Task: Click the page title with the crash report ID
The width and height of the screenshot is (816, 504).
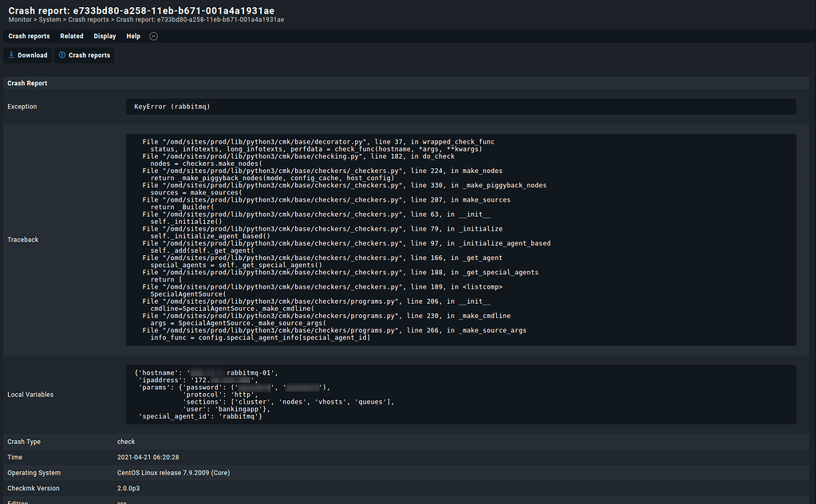Action: [x=141, y=9]
